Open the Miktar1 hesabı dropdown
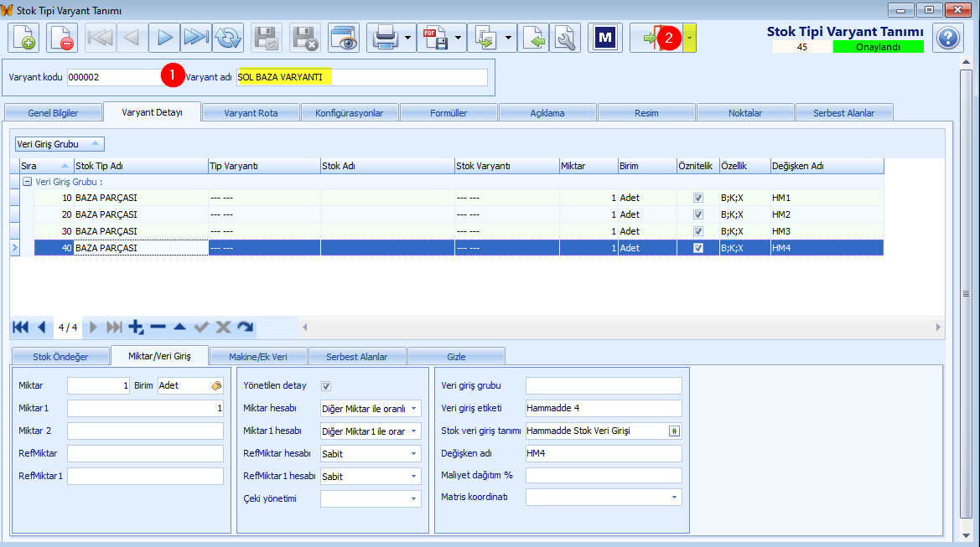This screenshot has height=547, width=980. click(414, 431)
